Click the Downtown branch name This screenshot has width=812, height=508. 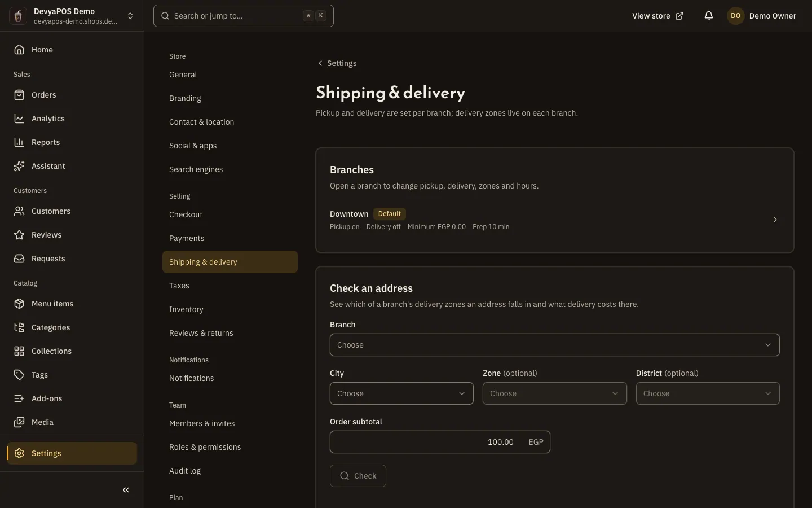pyautogui.click(x=349, y=214)
